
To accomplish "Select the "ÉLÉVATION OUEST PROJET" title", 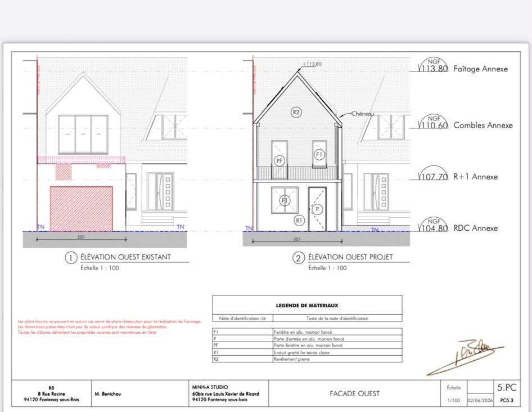I will pos(350,257).
